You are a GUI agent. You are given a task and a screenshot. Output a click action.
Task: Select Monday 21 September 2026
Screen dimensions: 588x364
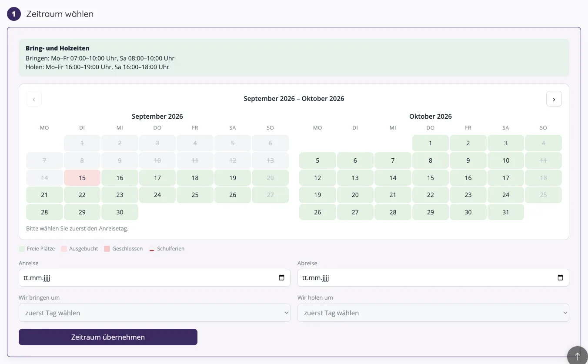44,195
